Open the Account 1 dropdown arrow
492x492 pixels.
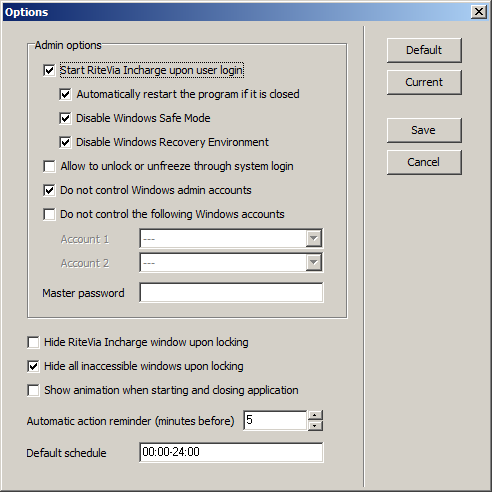tap(314, 238)
